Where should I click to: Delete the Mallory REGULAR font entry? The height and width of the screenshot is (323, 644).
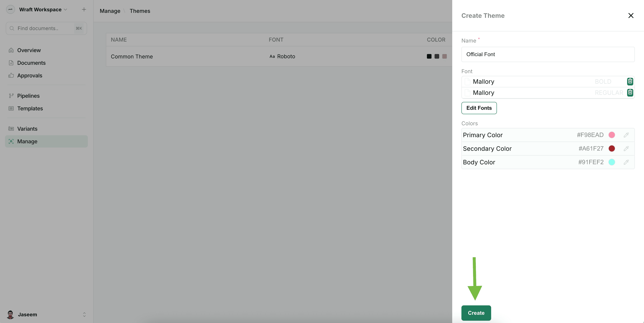tap(630, 92)
